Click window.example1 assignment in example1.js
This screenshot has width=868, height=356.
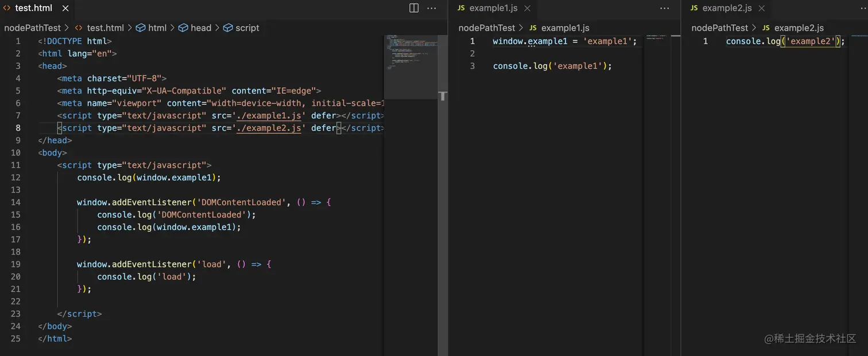click(565, 41)
